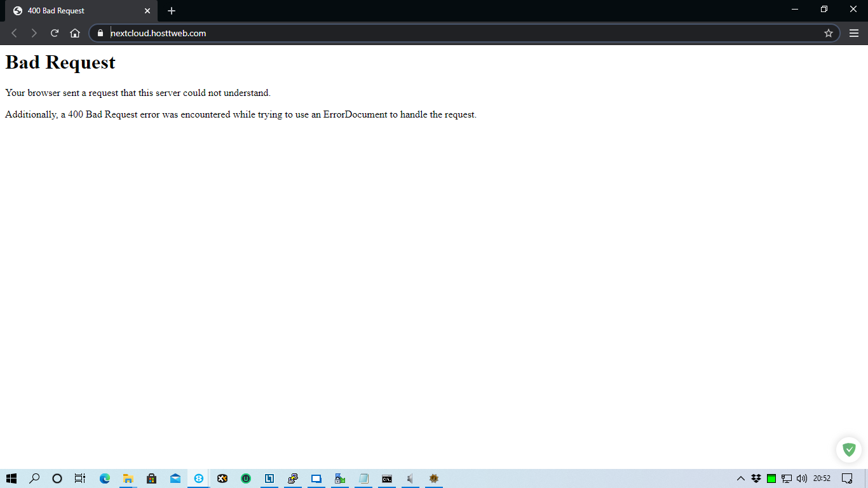Viewport: 868px width, 488px height.
Task: Expand hidden system tray icons
Action: pos(740,478)
